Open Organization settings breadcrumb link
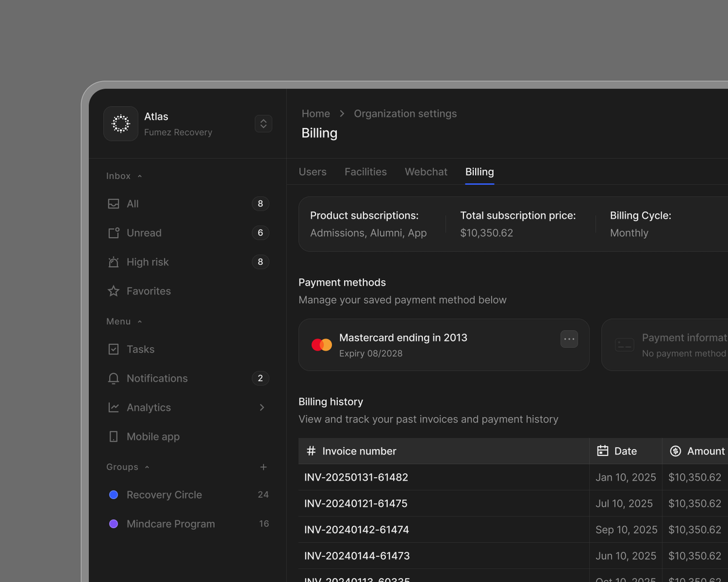Viewport: 728px width, 582px height. 405,114
